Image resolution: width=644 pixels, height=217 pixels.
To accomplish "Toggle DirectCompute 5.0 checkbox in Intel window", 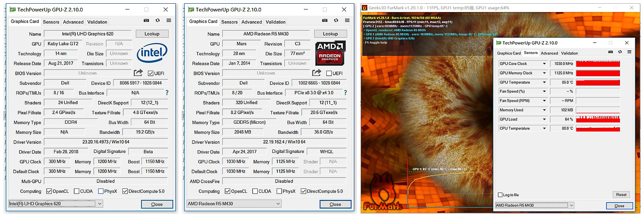I will pyautogui.click(x=125, y=191).
